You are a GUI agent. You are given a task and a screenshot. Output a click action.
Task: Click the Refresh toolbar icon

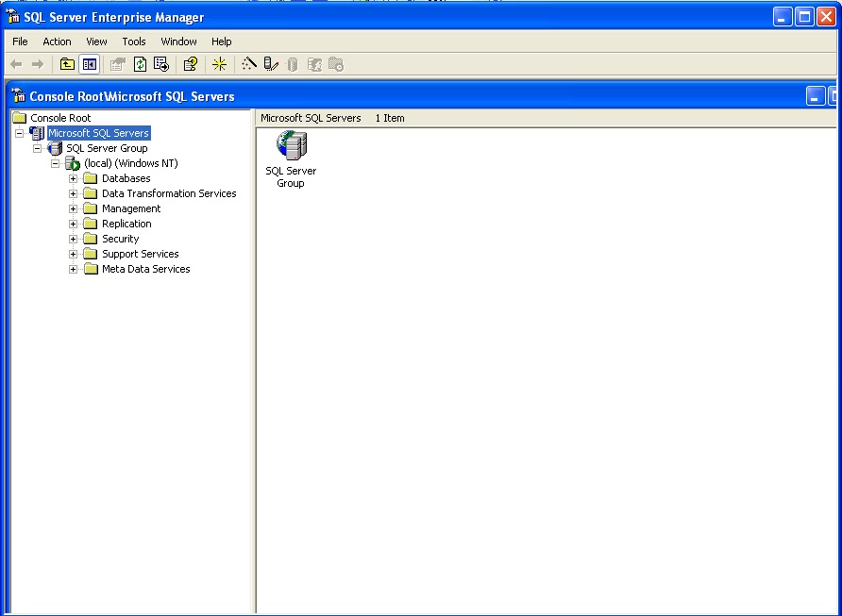click(140, 64)
